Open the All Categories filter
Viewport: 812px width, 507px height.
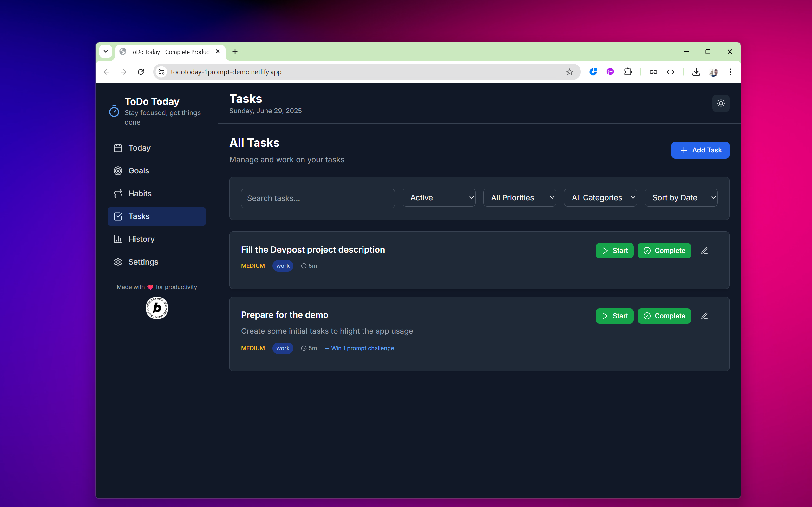(x=600, y=197)
